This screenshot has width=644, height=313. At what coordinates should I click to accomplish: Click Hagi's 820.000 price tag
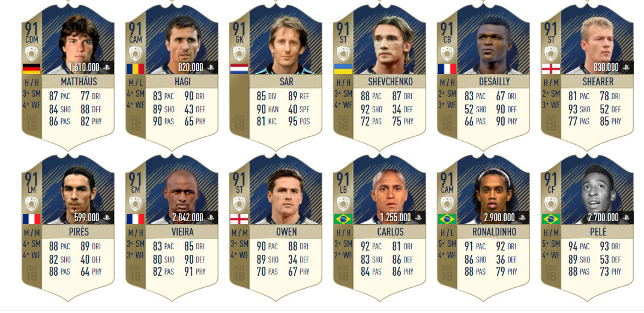coord(191,67)
